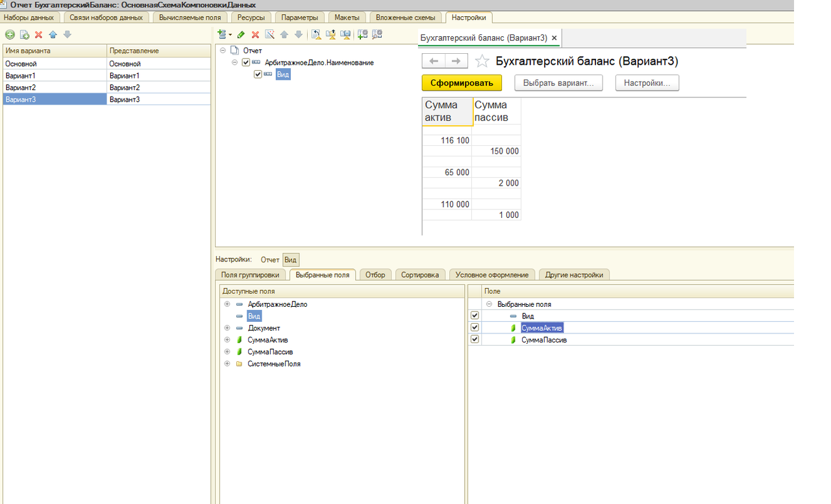
Task: Uncheck the Вид selected field checkbox
Action: point(475,315)
